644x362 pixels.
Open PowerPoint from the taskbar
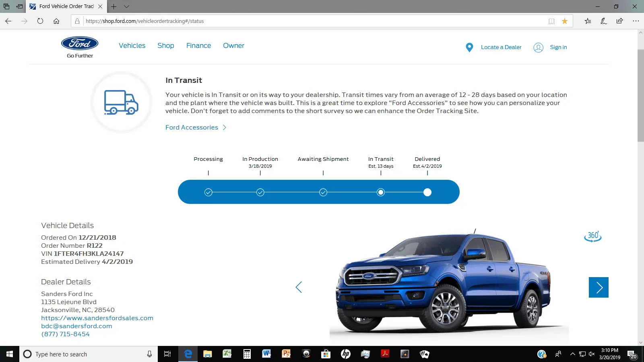tap(286, 354)
